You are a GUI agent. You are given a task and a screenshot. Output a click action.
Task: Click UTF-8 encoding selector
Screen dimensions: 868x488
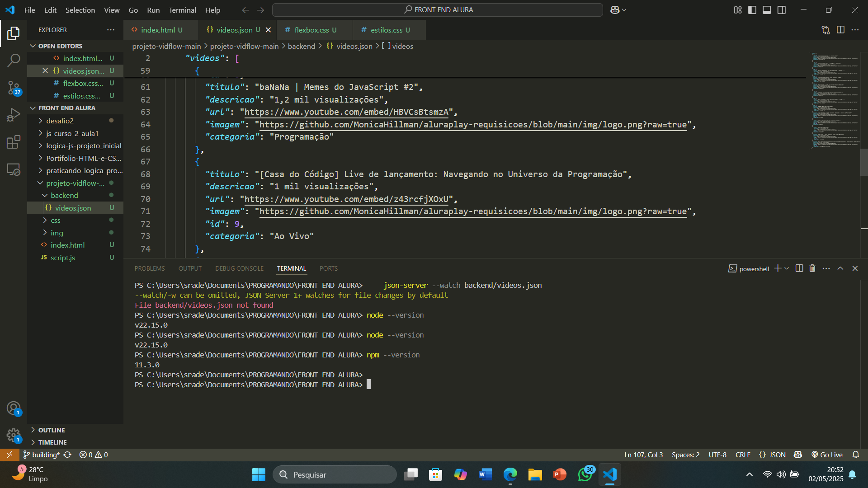pos(717,455)
